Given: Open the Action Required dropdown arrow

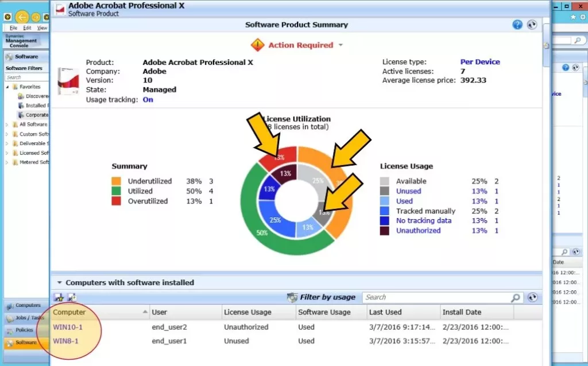Looking at the screenshot, I should pos(341,45).
